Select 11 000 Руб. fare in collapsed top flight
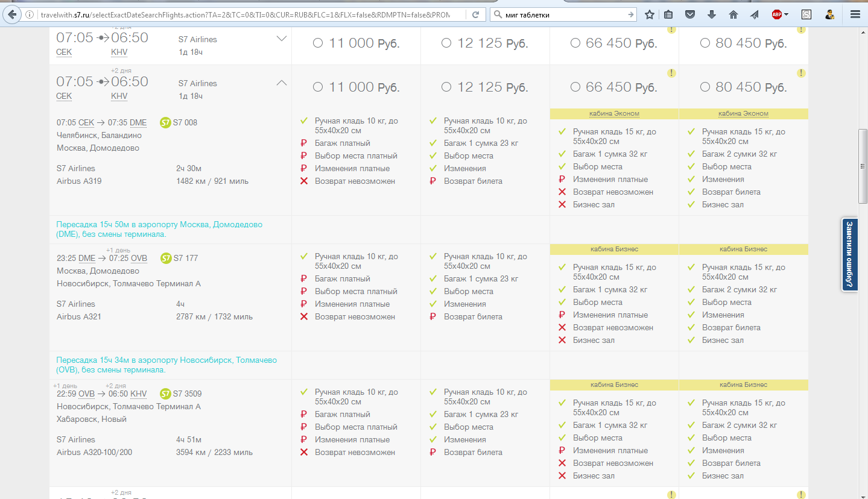868x499 pixels. tap(318, 43)
